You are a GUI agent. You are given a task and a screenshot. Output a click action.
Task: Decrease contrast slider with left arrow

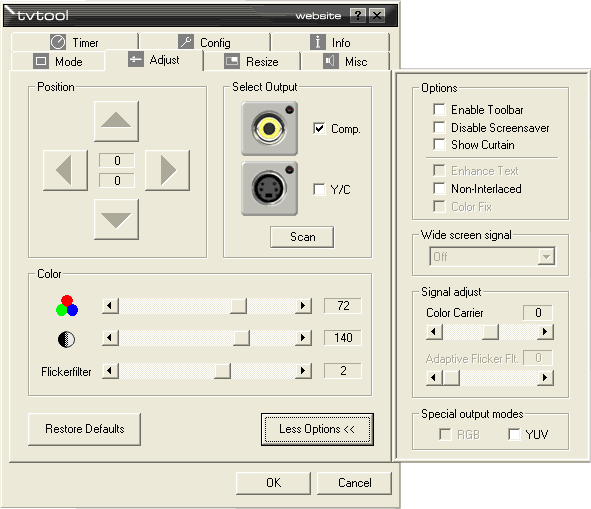110,338
